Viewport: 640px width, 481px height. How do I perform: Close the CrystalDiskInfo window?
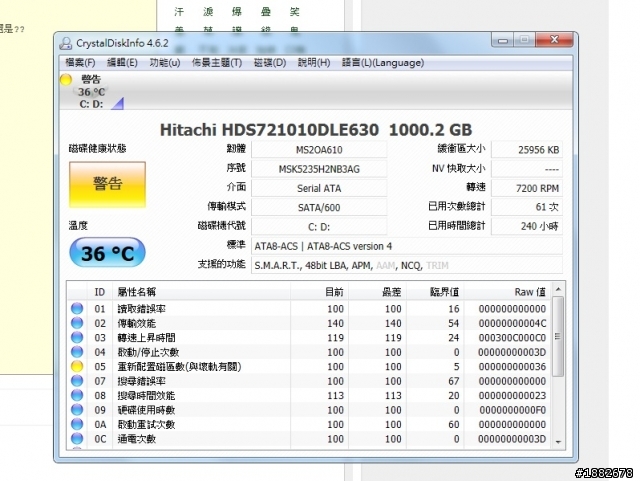pyautogui.click(x=554, y=40)
